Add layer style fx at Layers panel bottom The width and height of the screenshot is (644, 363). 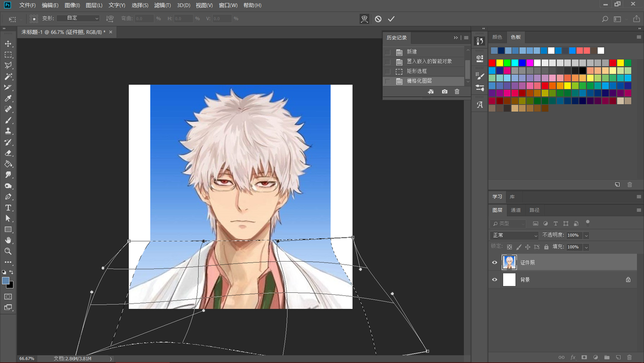coord(573,357)
